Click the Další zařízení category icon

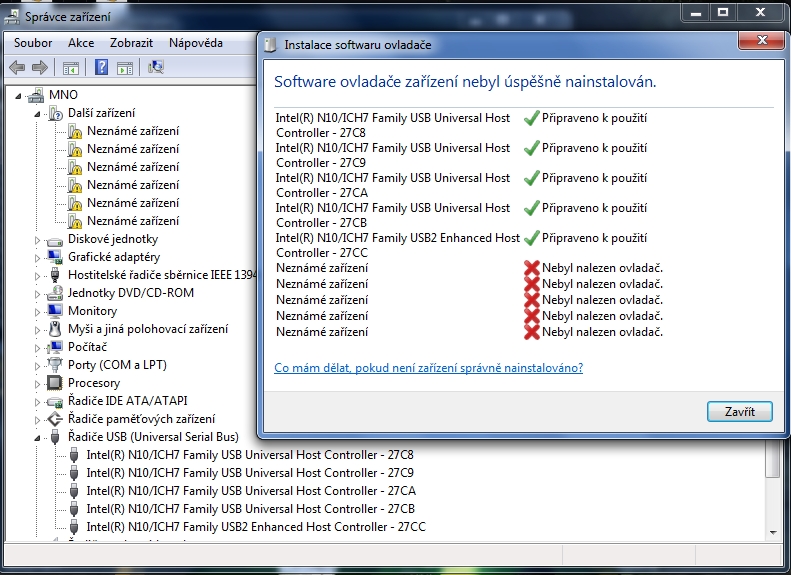tap(55, 113)
